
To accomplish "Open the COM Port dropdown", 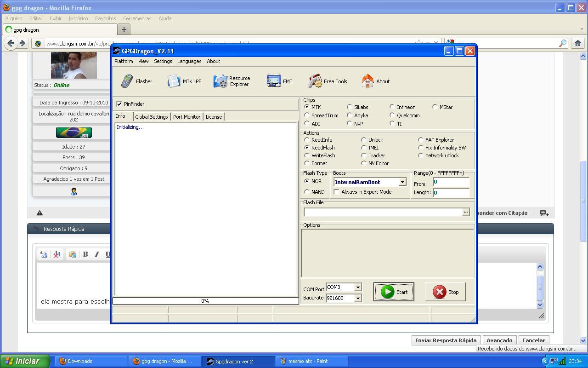I will 358,287.
